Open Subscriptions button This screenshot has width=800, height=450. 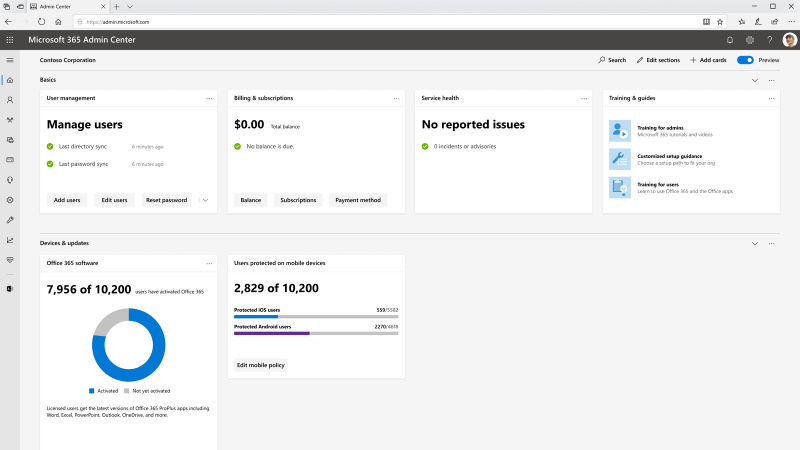point(298,200)
